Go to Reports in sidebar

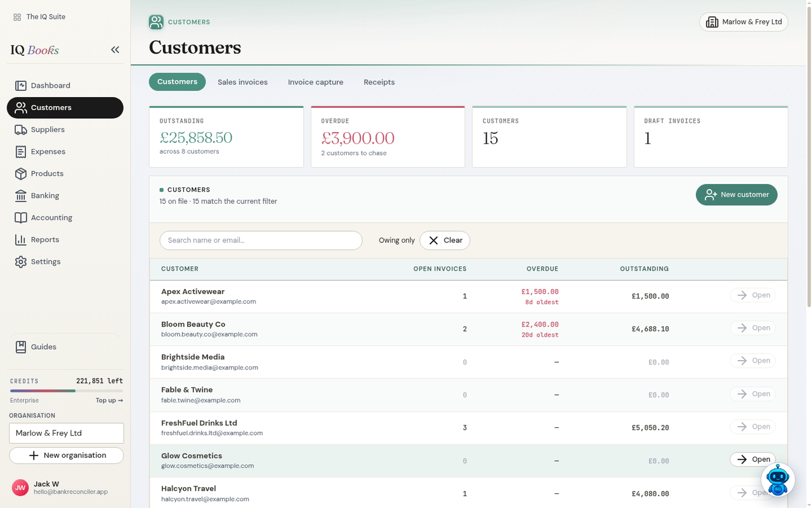tap(65, 239)
